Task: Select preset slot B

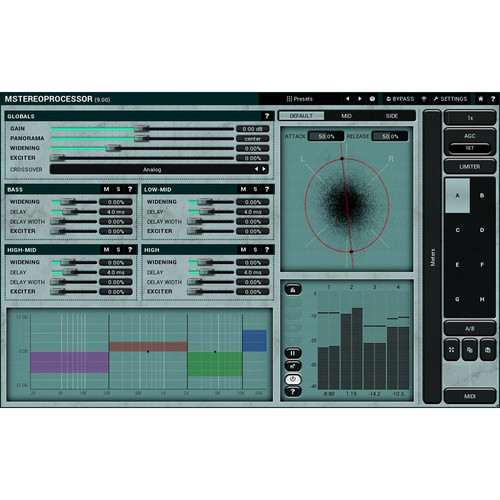Action: [482, 195]
